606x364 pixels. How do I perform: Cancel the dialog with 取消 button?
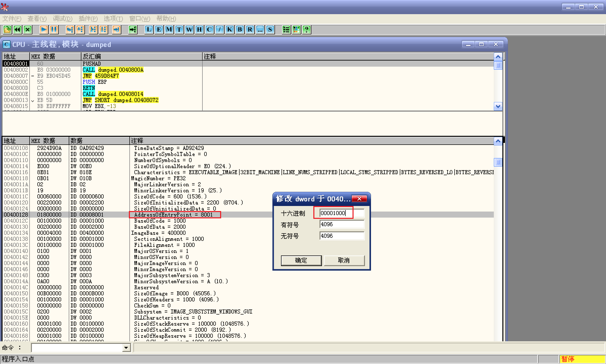click(x=344, y=260)
